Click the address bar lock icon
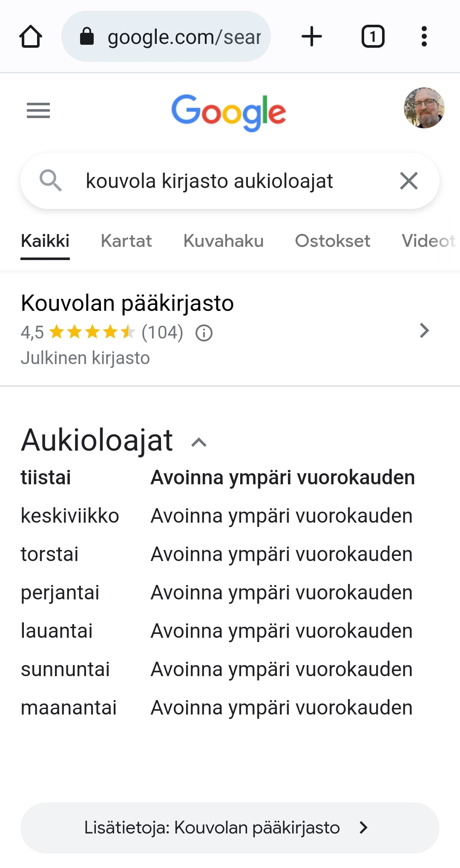The image size is (460, 868). coord(87,37)
